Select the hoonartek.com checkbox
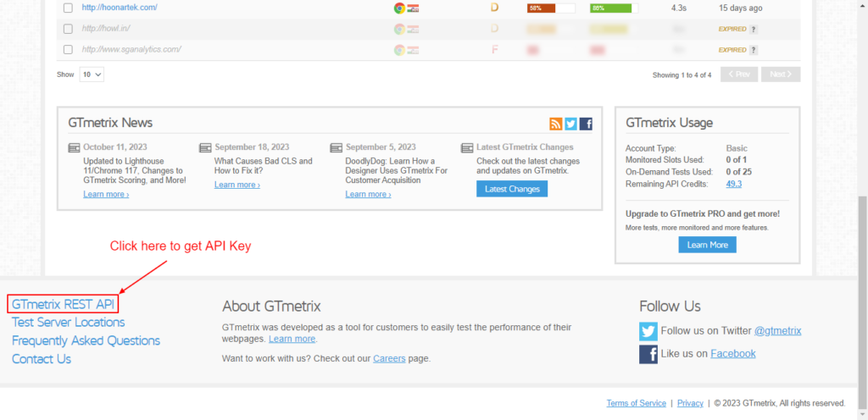868x420 pixels. [x=68, y=8]
